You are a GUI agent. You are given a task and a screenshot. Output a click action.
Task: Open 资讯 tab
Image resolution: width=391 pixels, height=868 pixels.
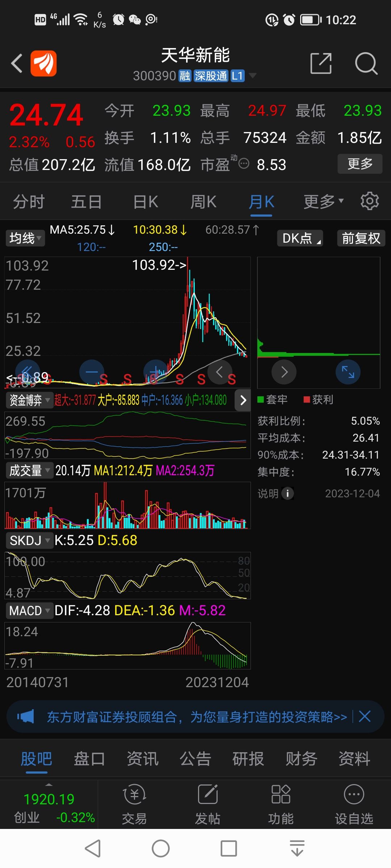[x=142, y=759]
